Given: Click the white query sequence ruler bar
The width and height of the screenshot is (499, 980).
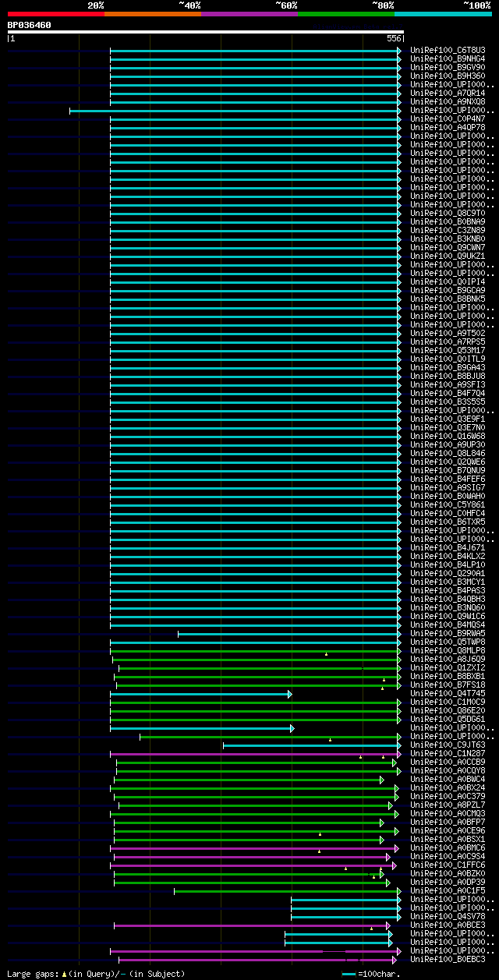Looking at the screenshot, I should coord(206,32).
